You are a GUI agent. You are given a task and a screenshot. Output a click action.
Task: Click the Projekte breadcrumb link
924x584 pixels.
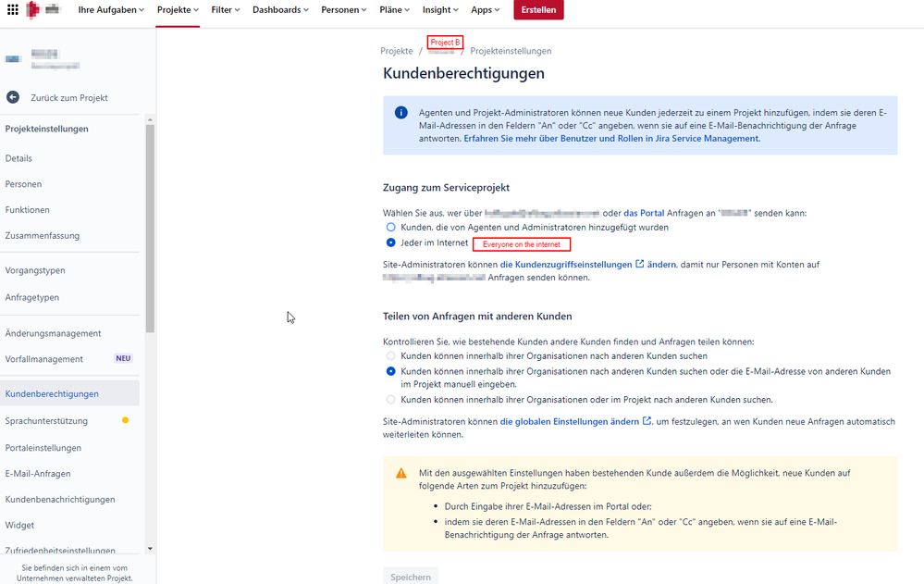click(397, 51)
